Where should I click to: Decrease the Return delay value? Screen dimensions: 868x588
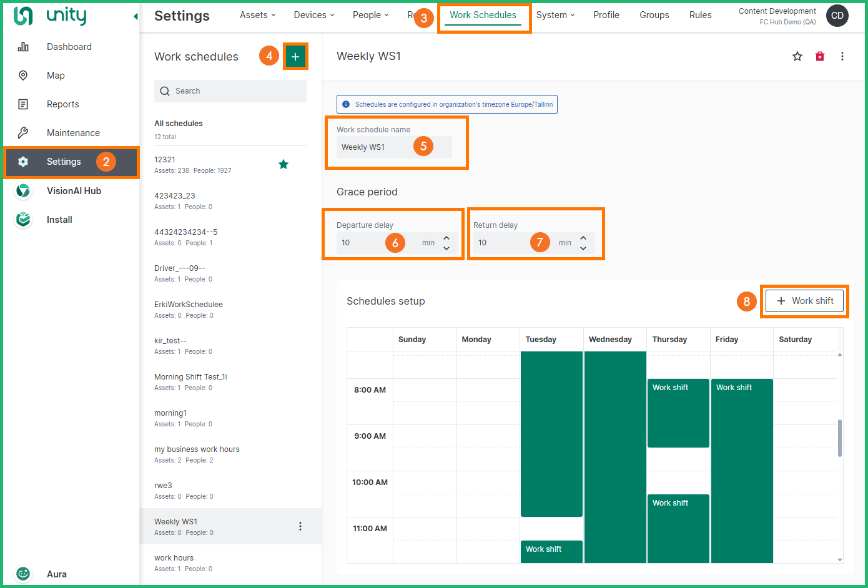coord(583,248)
